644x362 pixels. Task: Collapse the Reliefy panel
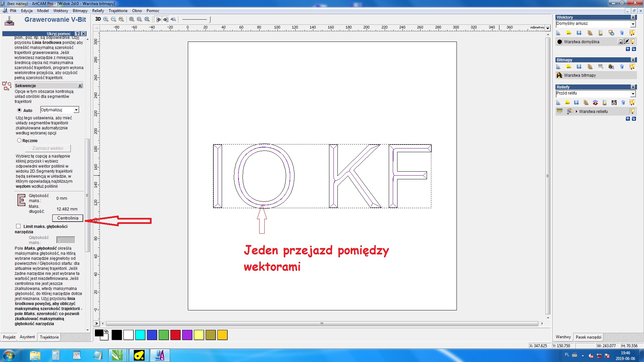633,87
